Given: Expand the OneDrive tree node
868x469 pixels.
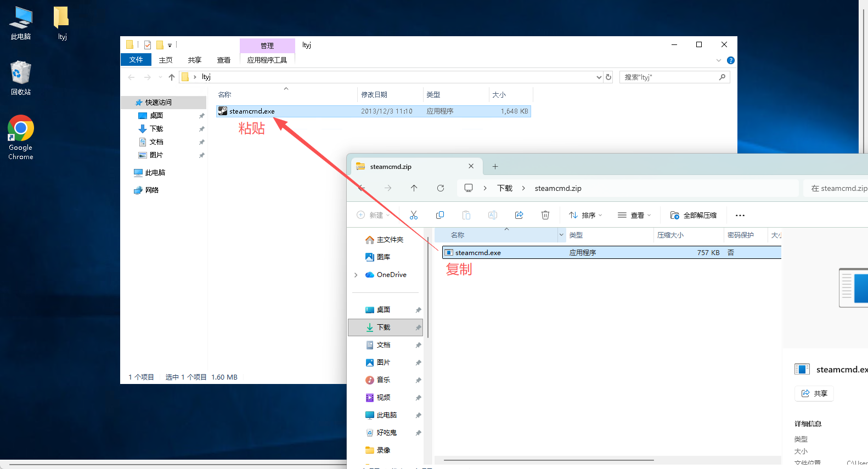Looking at the screenshot, I should point(356,275).
